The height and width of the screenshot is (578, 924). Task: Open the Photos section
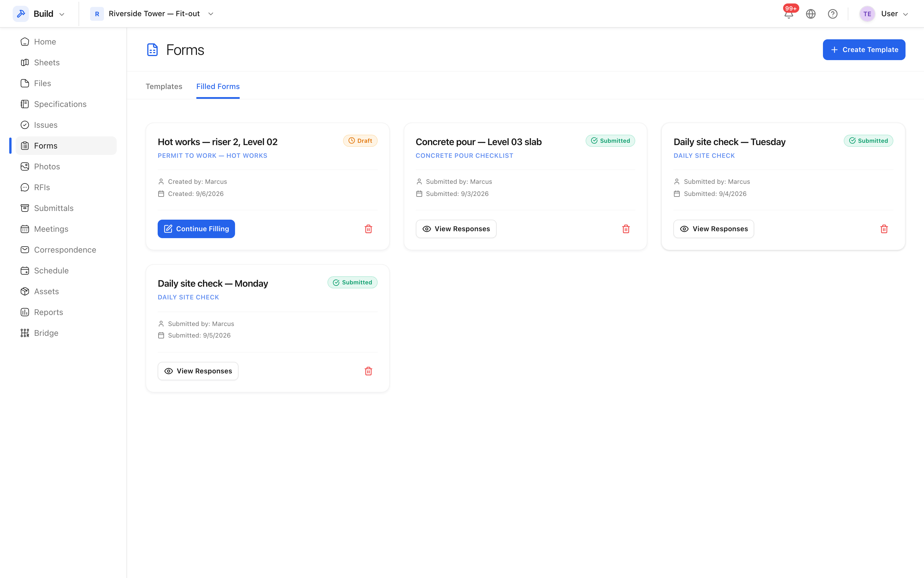click(66, 167)
